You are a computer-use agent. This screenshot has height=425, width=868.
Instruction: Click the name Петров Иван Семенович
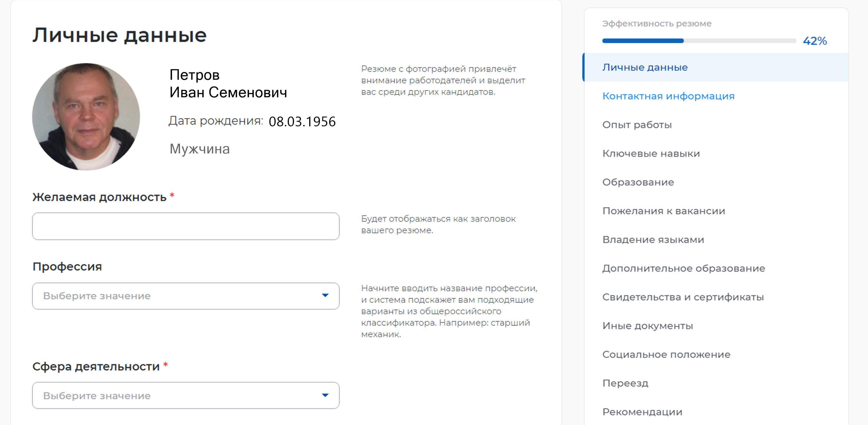click(228, 83)
